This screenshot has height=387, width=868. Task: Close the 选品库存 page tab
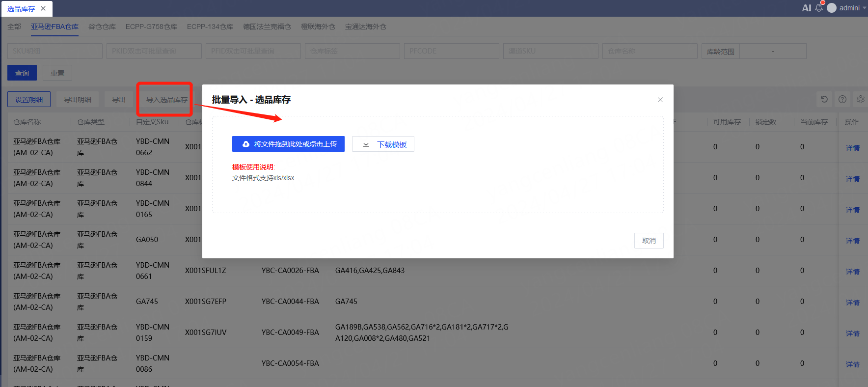[x=43, y=8]
